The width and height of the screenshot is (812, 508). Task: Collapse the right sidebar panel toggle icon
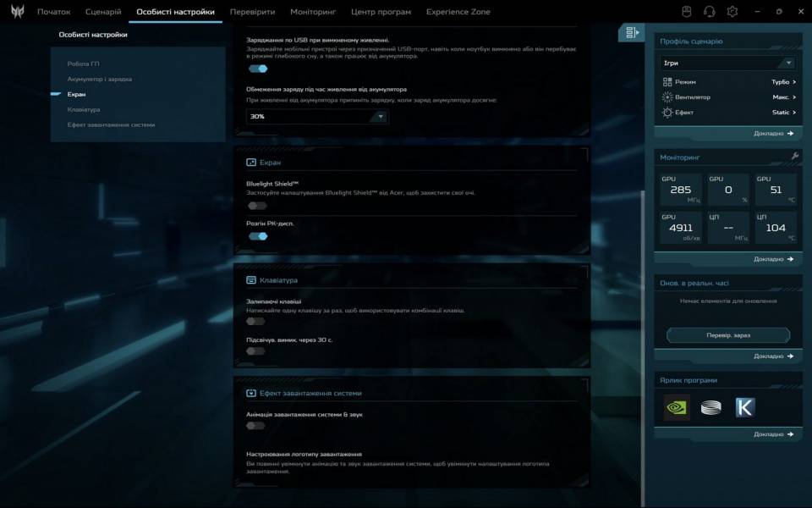[631, 32]
